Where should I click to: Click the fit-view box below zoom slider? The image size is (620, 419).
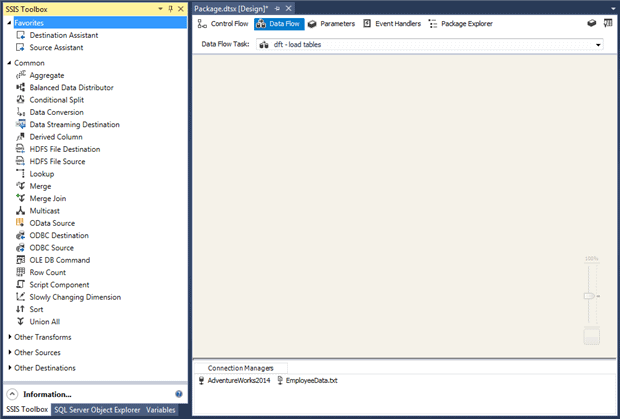pyautogui.click(x=592, y=336)
